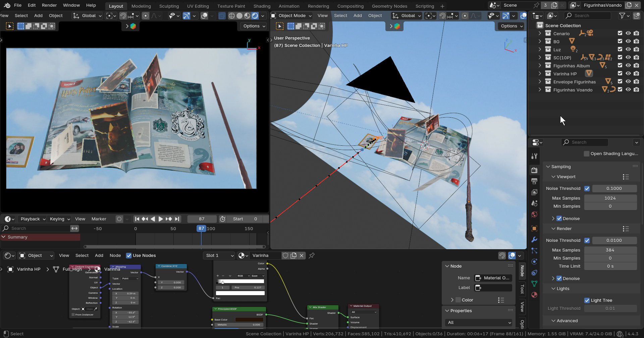The height and width of the screenshot is (338, 644).
Task: Add a new workspace with the plus icon
Action: click(x=442, y=6)
